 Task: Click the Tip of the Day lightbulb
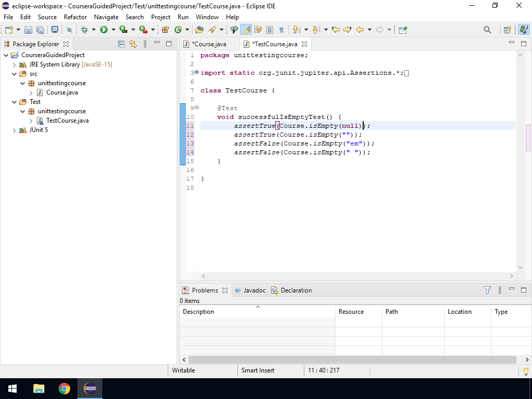tap(526, 371)
